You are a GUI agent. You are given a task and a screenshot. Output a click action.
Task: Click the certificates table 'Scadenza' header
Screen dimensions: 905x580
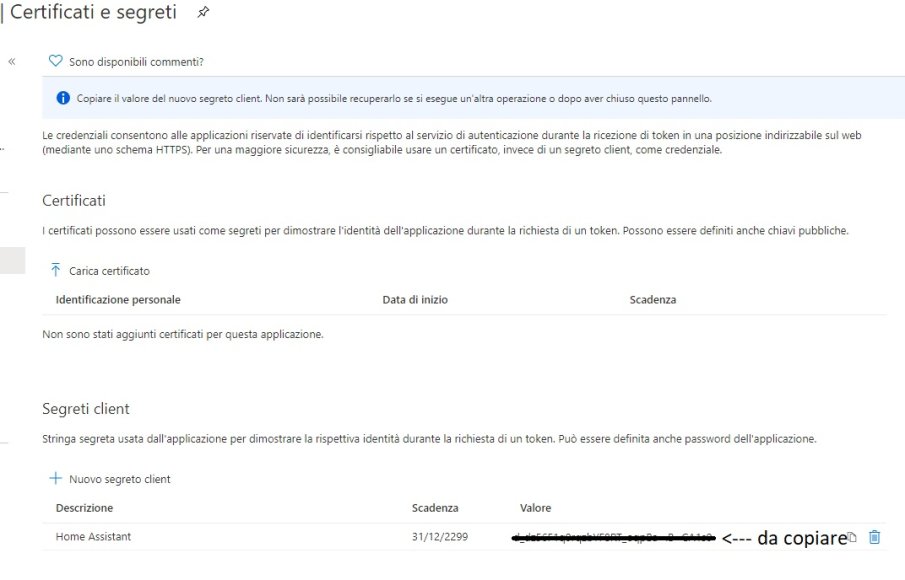653,299
